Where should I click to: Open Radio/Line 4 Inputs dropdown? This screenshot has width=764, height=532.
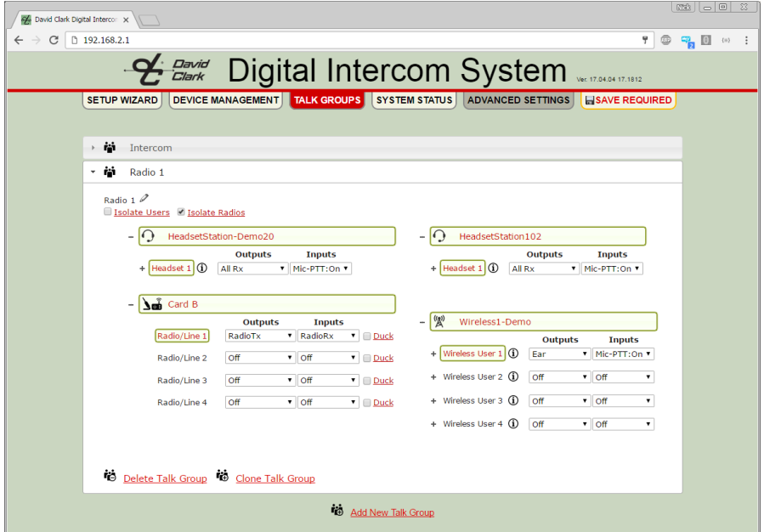point(328,403)
